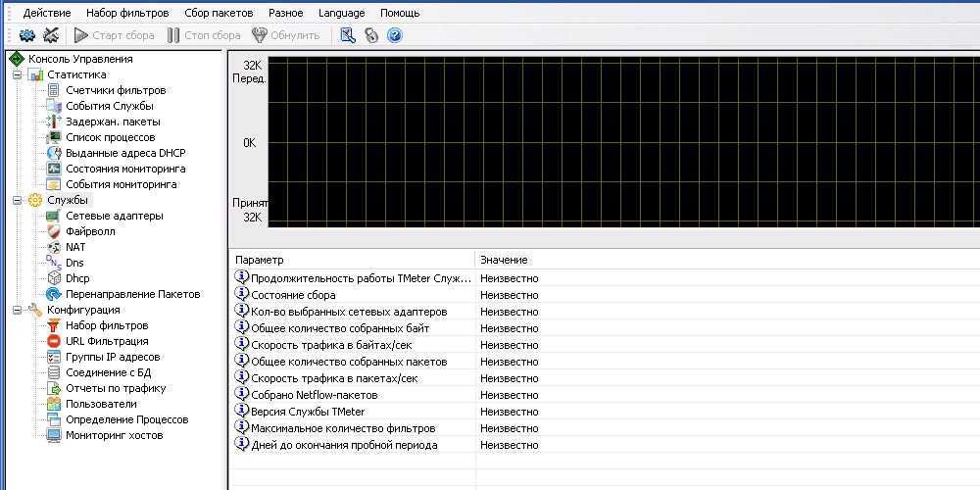Collapse the Статистика tree node
The height and width of the screenshot is (490, 980).
[x=16, y=74]
